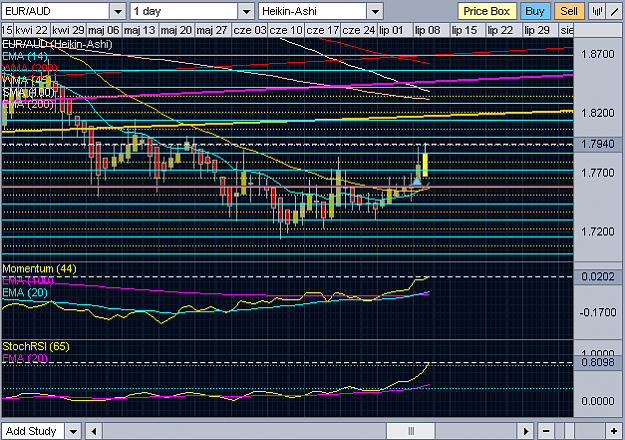
Task: Click the 1.8700 price axis label
Action: point(597,54)
